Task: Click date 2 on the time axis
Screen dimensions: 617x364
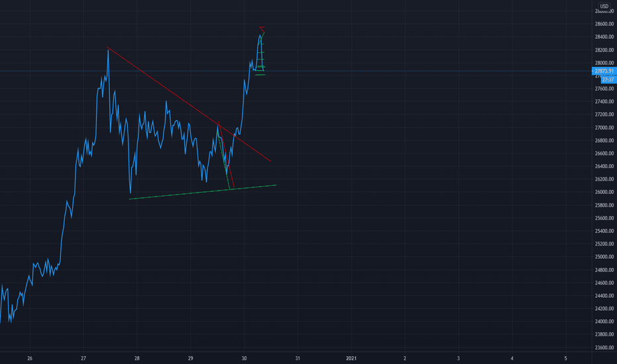Action: (405, 358)
